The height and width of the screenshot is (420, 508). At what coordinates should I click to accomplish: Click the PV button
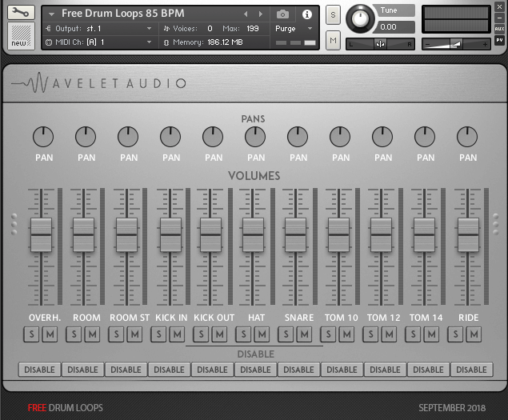coord(499,40)
